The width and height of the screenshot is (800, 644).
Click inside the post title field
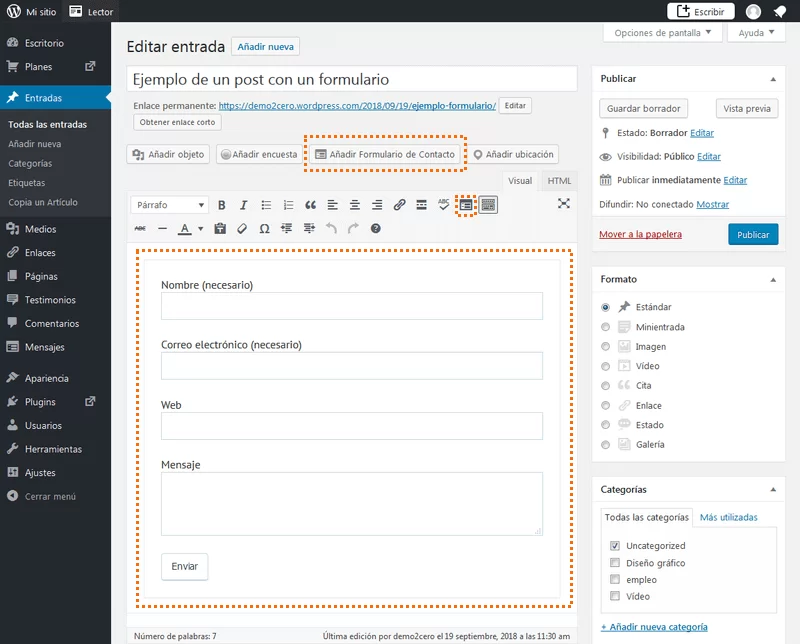350,79
